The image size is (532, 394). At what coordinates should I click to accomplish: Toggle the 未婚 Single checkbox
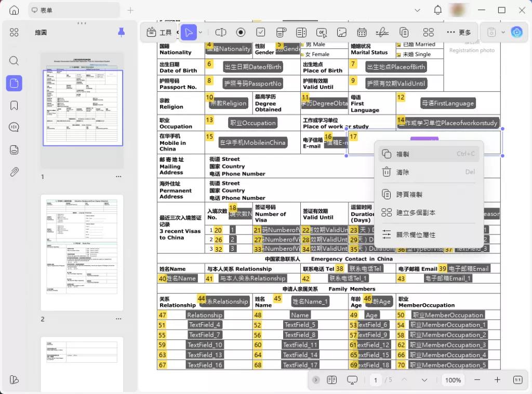[x=399, y=55]
